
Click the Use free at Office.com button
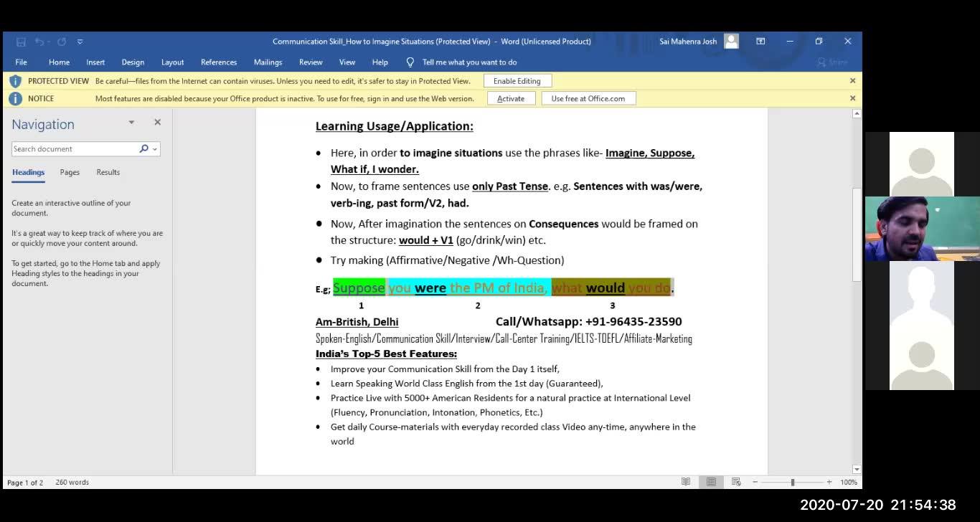(x=588, y=98)
